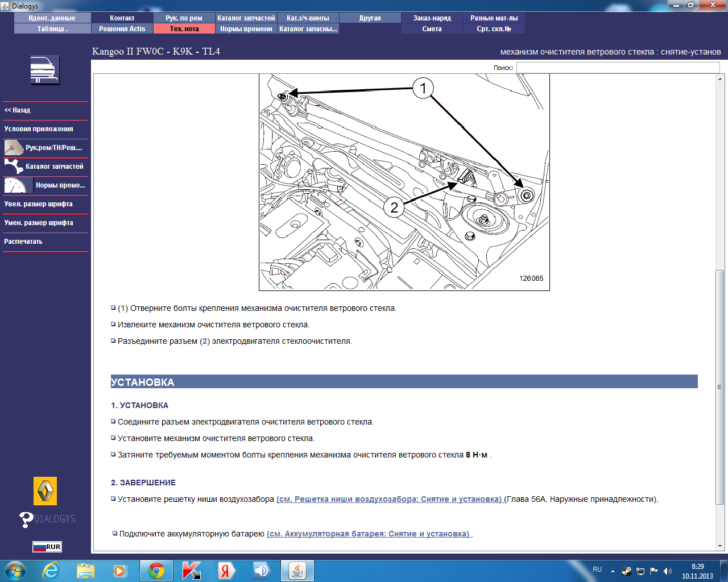Open the Контакт tab
Viewport: 728px width, 582px height.
coord(122,18)
